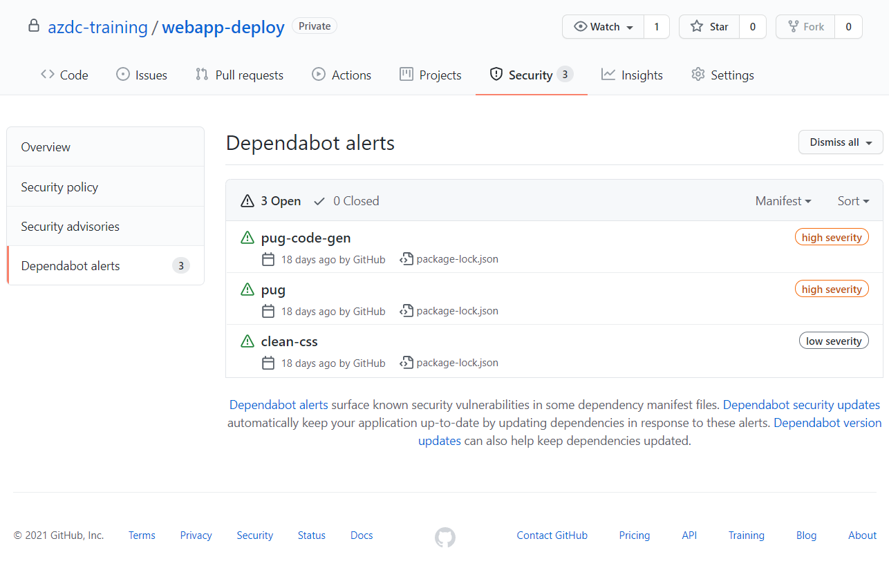The width and height of the screenshot is (889, 588).
Task: Open the Manifest filter dropdown
Action: point(783,200)
